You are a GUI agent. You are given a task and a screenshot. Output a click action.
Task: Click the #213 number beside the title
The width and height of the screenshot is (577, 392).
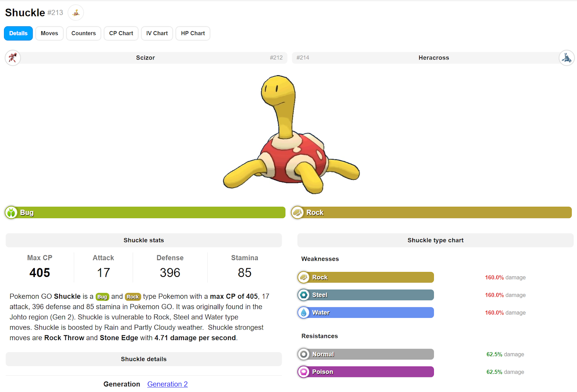pos(55,13)
